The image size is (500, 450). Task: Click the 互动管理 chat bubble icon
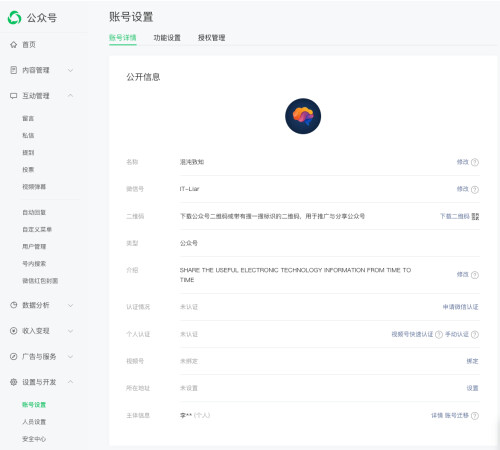tap(13, 96)
